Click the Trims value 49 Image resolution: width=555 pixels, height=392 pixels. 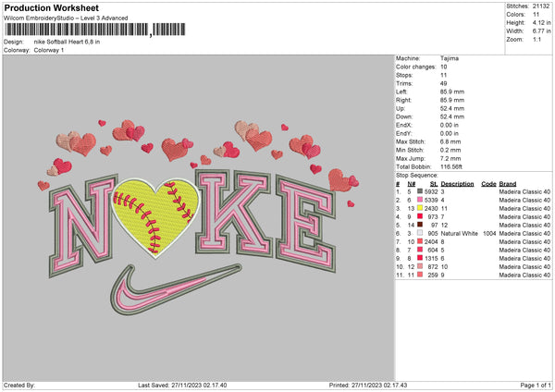pyautogui.click(x=443, y=83)
